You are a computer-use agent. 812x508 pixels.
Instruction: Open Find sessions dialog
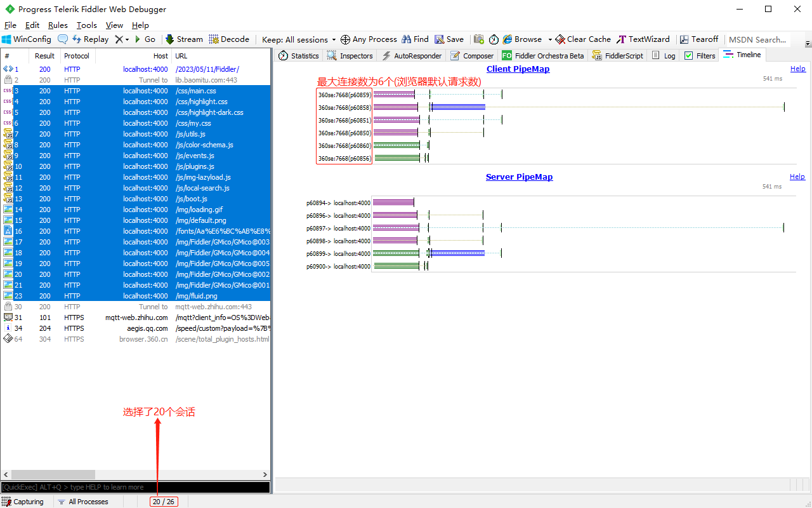[415, 39]
